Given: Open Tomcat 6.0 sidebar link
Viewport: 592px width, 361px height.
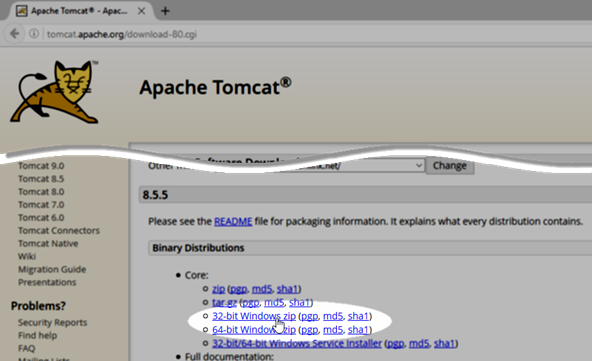Looking at the screenshot, I should point(41,218).
